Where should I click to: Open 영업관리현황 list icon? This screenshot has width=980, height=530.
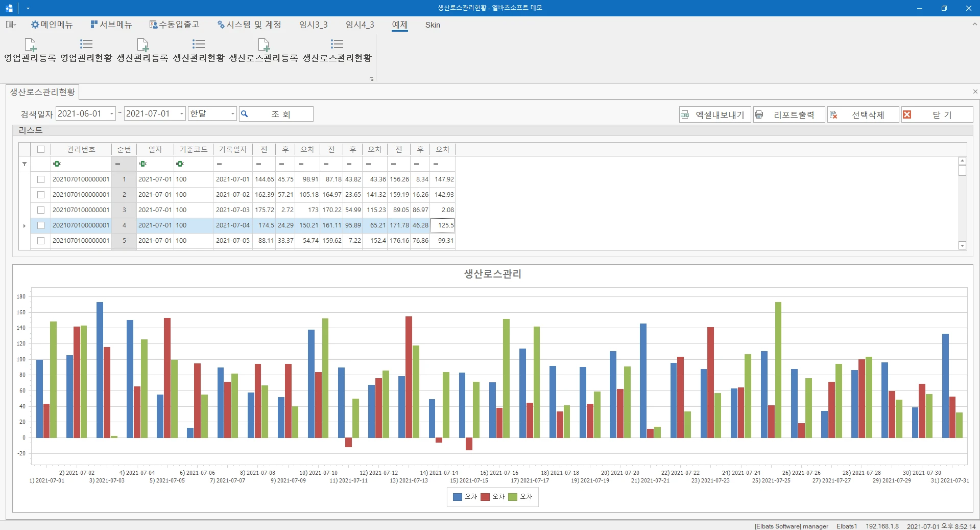[x=86, y=44]
